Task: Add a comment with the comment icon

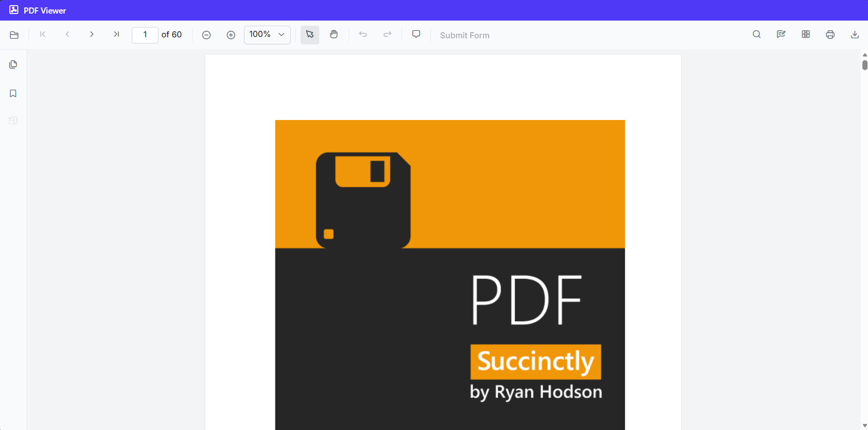Action: pos(416,35)
